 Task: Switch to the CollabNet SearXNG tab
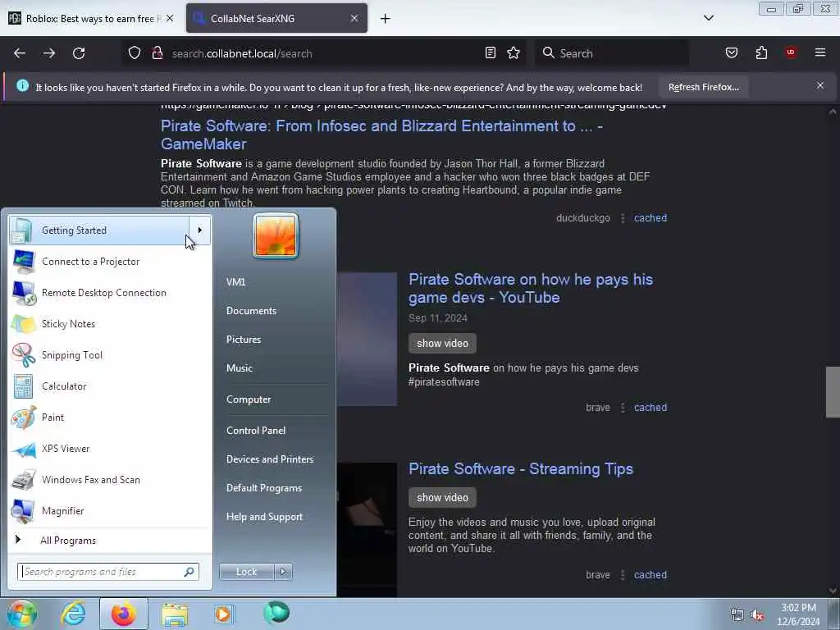(x=268, y=18)
